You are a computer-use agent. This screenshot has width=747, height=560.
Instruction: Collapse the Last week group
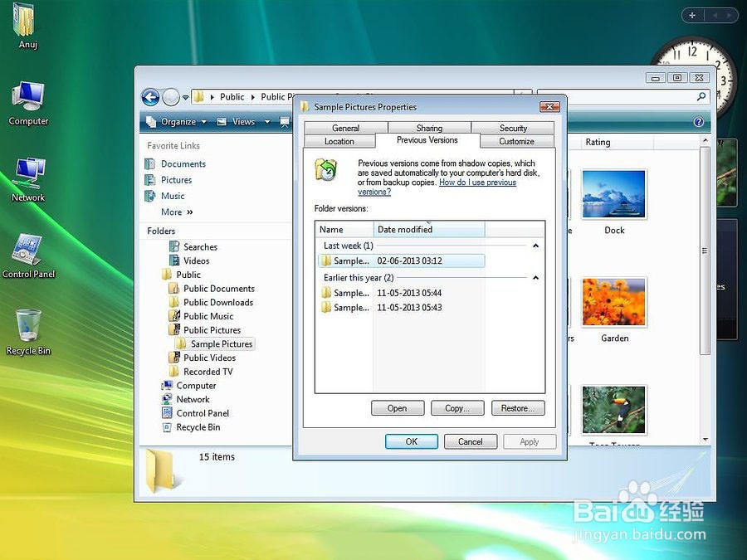click(x=535, y=246)
